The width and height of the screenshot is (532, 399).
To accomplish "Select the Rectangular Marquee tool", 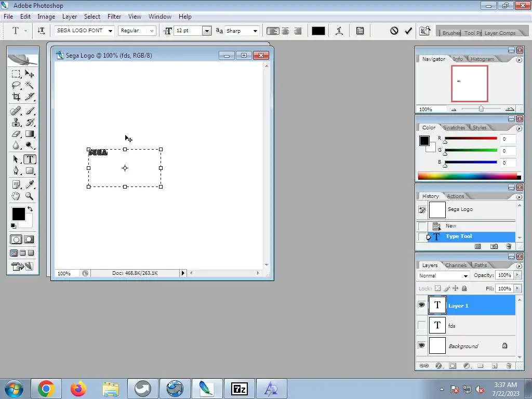I will 16,74.
